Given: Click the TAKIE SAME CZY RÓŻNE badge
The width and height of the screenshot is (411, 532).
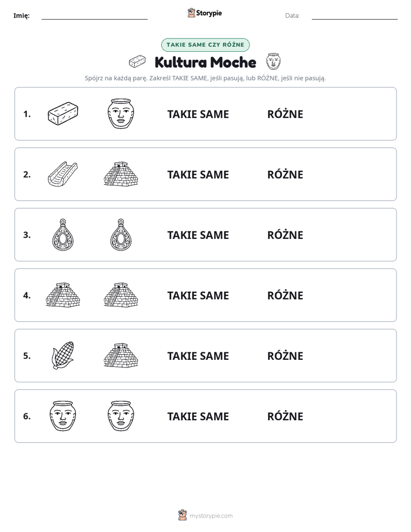Looking at the screenshot, I should point(205,45).
